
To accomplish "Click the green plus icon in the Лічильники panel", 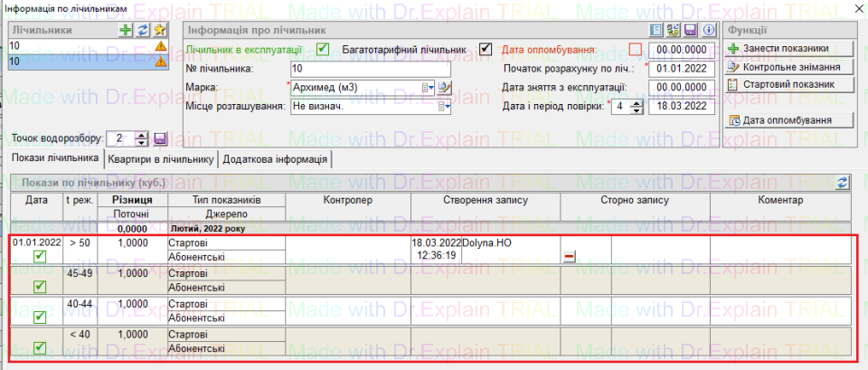I will [x=127, y=31].
